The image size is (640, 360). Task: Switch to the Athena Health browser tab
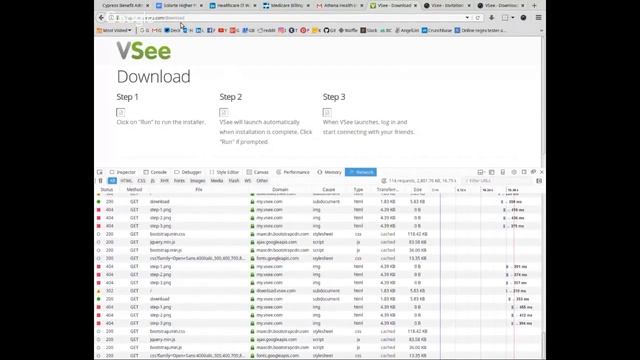pos(340,5)
